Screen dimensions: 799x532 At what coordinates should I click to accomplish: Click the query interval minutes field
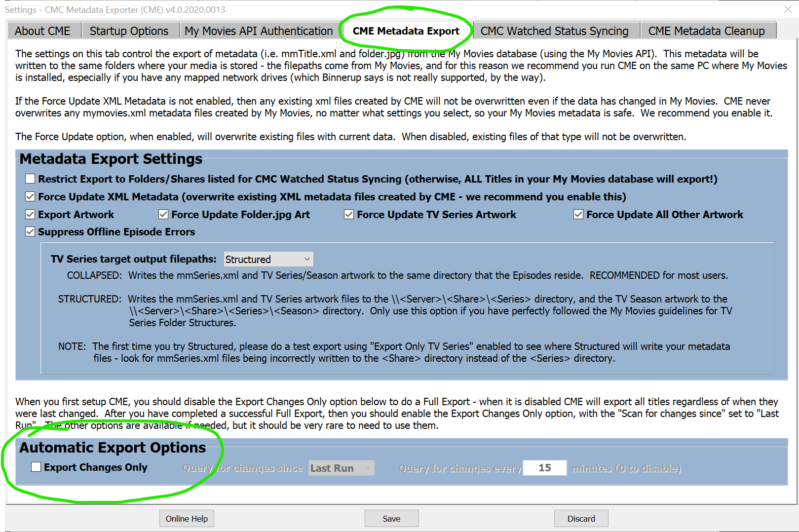(x=545, y=468)
